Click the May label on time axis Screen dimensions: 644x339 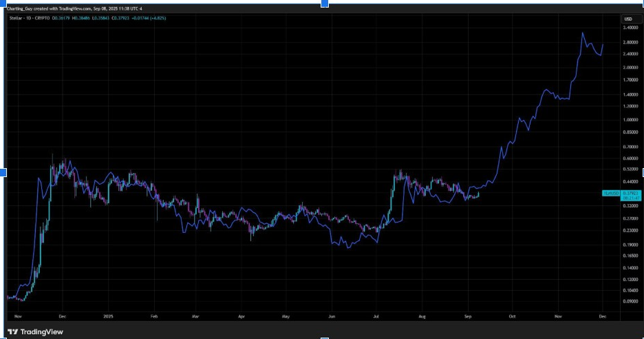[286, 317]
